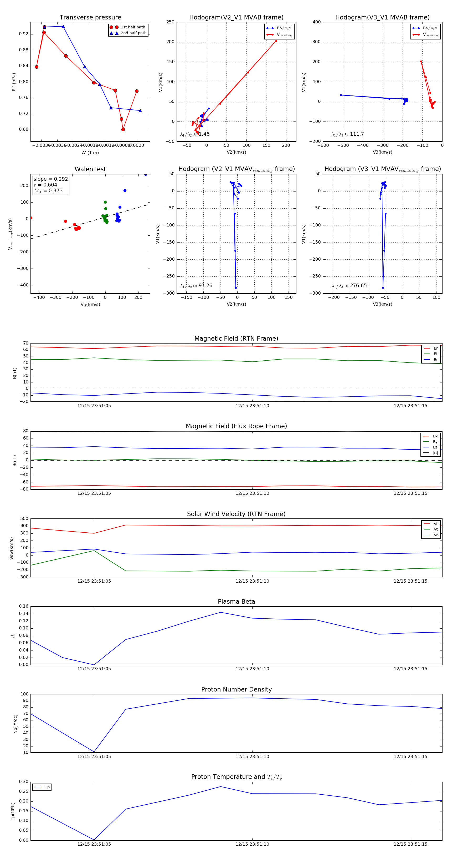473x868 pixels.
Task: Click the 'Hodogram (V3_V1 MVAV remaining frame)' title
Action: (x=382, y=169)
